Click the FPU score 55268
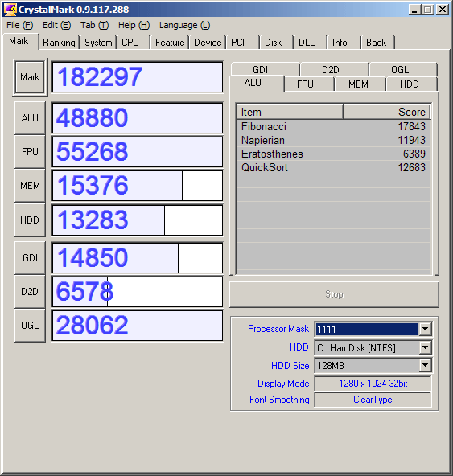The width and height of the screenshot is (453, 476). (x=138, y=152)
